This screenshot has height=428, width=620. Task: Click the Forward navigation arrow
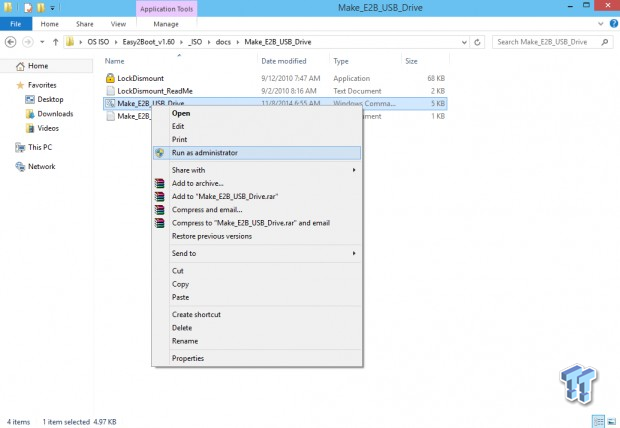pos(27,42)
